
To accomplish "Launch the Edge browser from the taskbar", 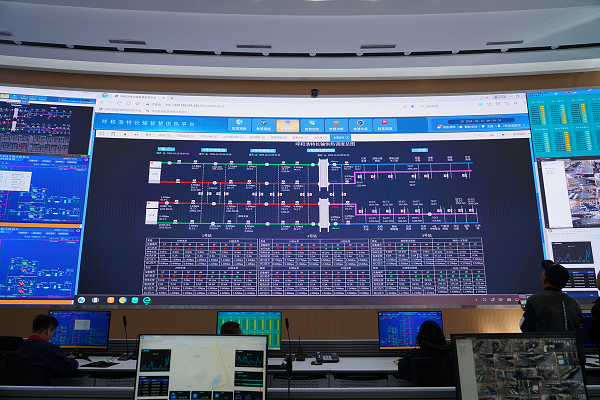I will coord(147,300).
